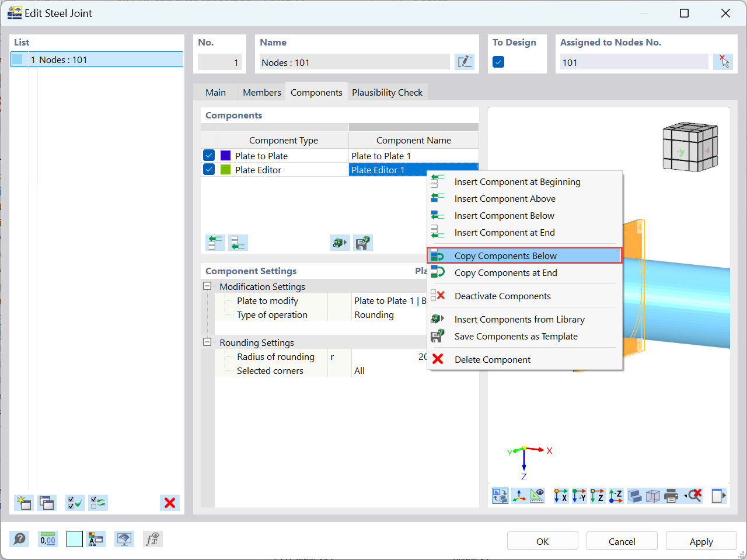Image resolution: width=747 pixels, height=560 pixels.
Task: Choose Insert Component at Beginning
Action: point(525,182)
